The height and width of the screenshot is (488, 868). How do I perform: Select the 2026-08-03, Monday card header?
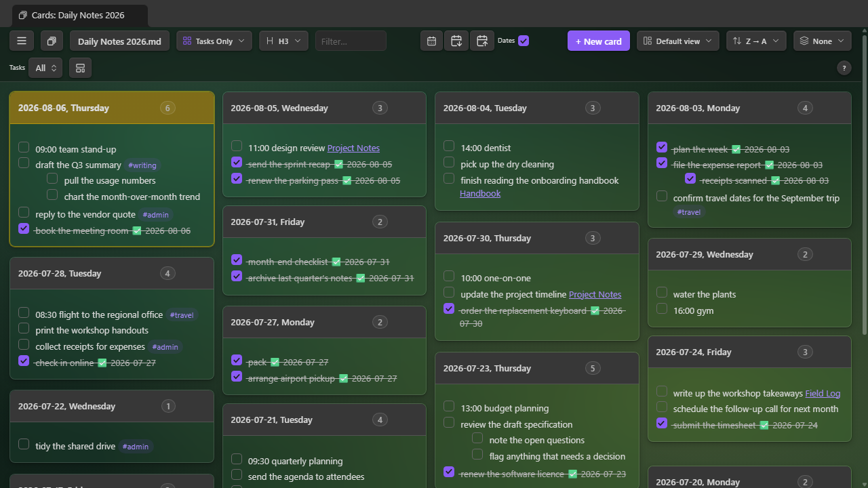pyautogui.click(x=749, y=108)
